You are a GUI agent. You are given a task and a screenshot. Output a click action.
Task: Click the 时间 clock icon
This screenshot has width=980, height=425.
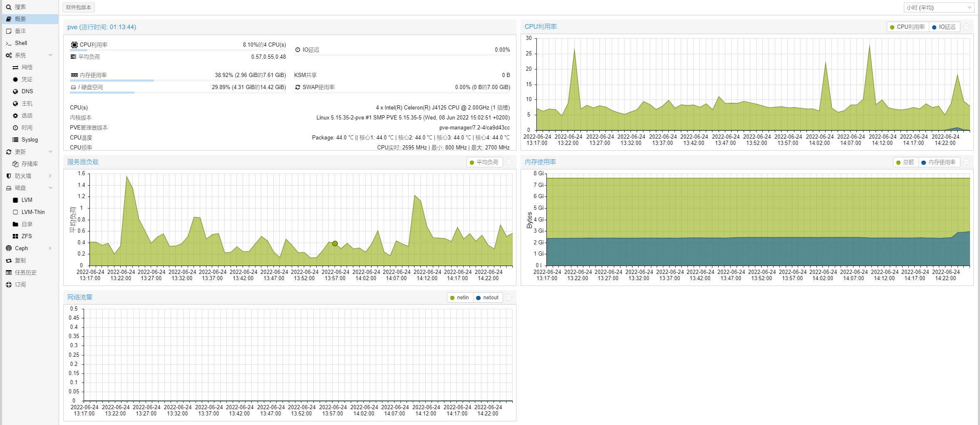point(15,128)
